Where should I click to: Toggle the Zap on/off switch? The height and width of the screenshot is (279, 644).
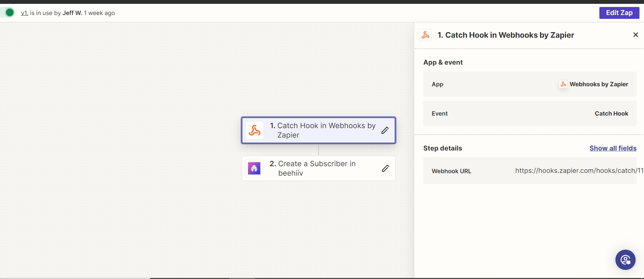coord(7,13)
